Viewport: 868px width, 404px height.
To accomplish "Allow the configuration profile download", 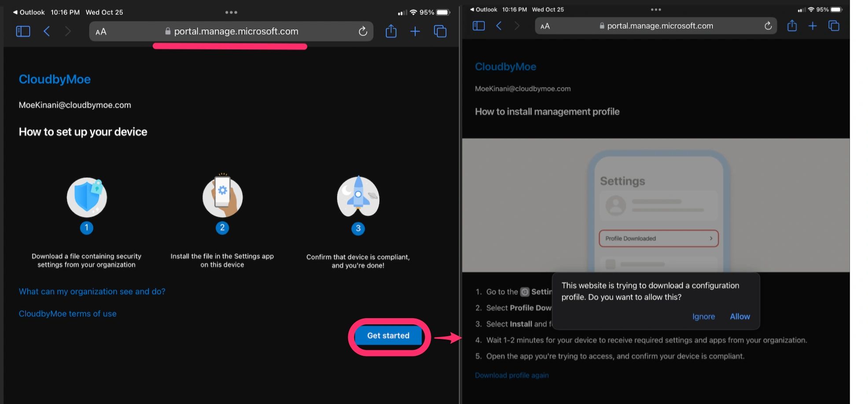I will pyautogui.click(x=740, y=316).
